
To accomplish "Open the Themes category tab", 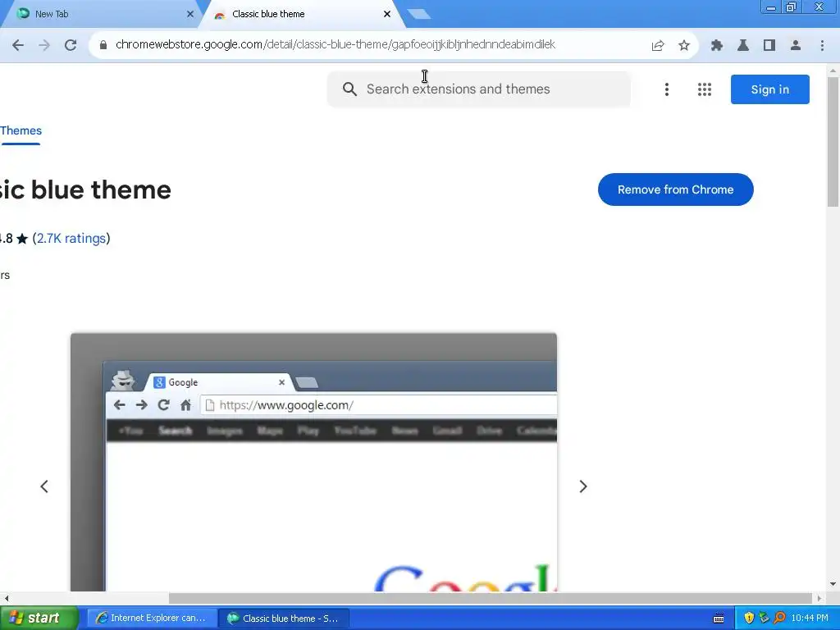I will pos(21,131).
